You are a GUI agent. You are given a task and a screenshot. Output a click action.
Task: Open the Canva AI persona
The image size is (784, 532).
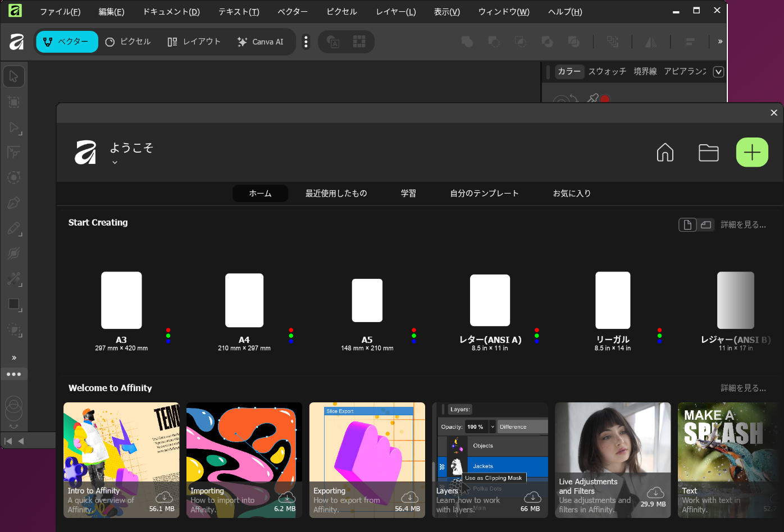(261, 41)
